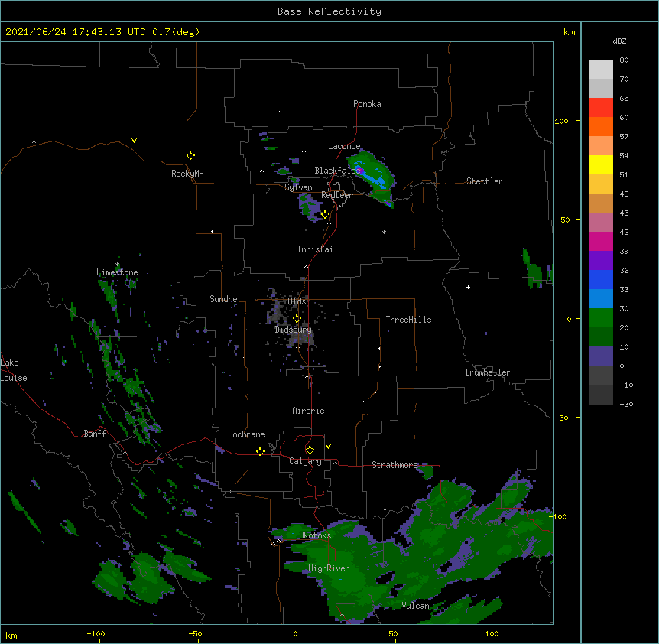Click the Airdrie city label

tap(309, 411)
